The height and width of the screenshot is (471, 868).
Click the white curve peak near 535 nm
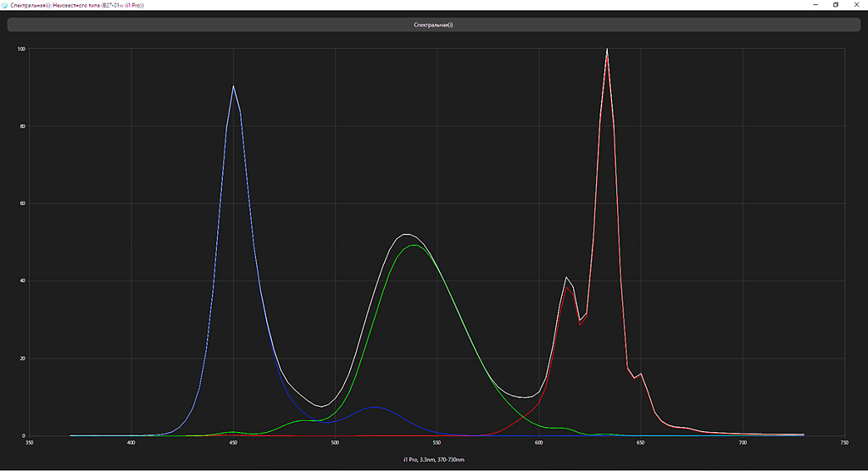407,234
